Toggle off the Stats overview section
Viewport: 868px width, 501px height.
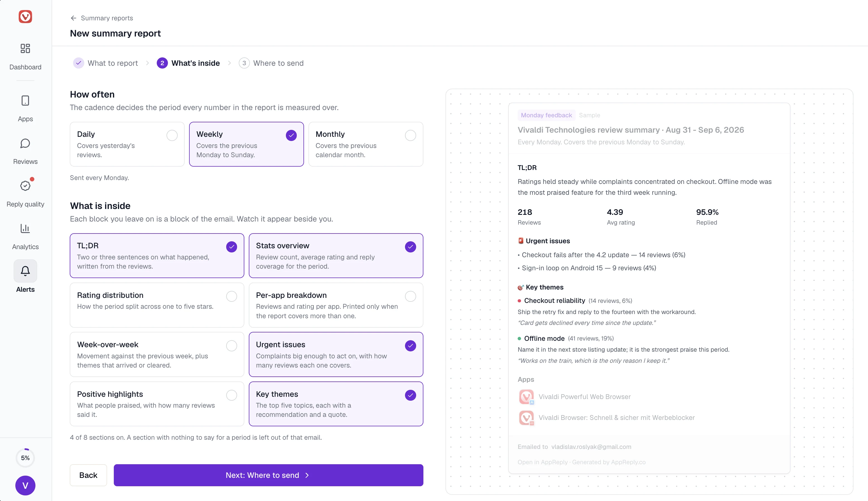(x=411, y=247)
